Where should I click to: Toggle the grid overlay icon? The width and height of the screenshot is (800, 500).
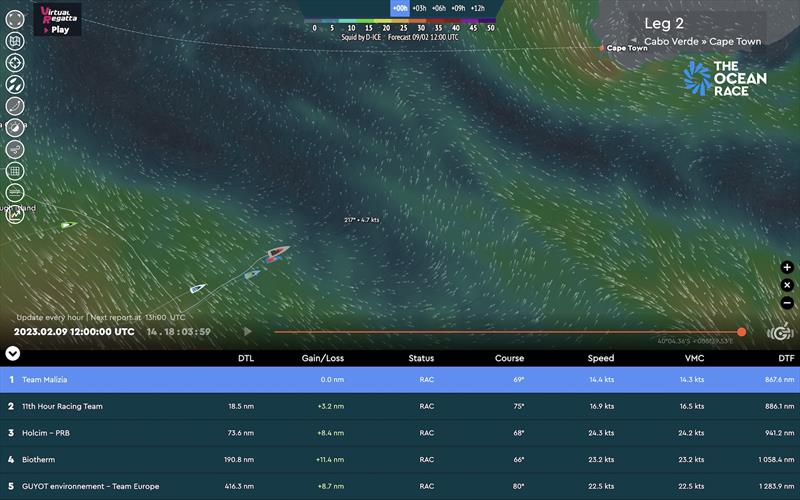click(15, 171)
